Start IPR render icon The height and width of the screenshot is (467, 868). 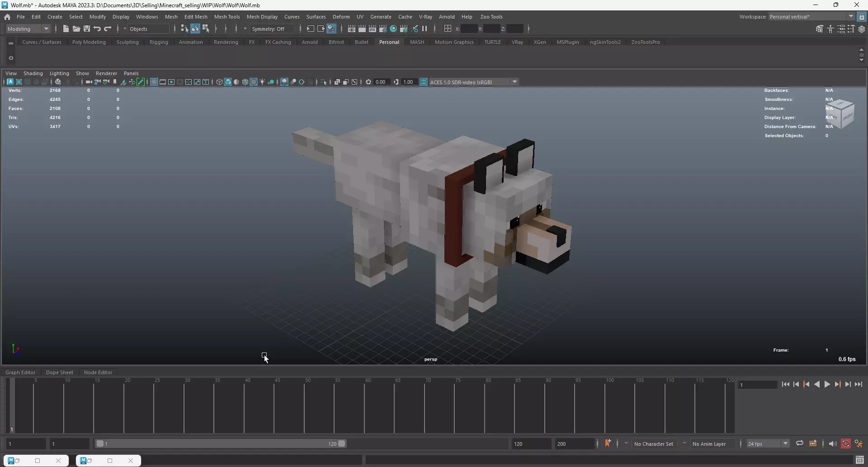(x=373, y=29)
